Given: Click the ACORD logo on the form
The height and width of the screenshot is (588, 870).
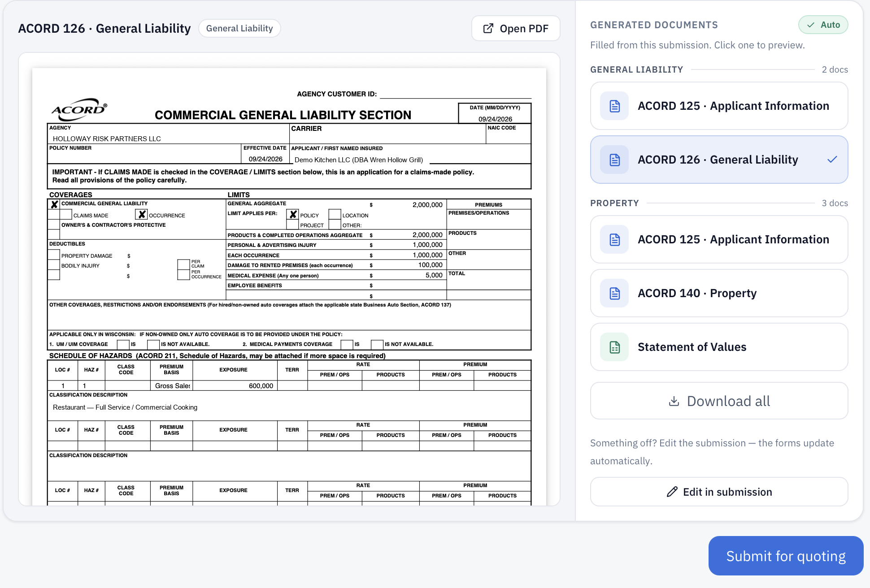Looking at the screenshot, I should [x=79, y=109].
